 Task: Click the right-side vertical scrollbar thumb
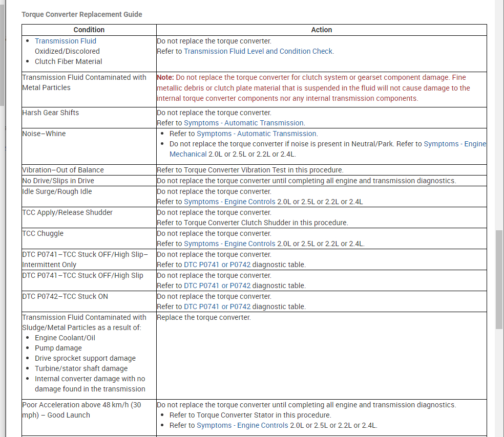pyautogui.click(x=499, y=279)
